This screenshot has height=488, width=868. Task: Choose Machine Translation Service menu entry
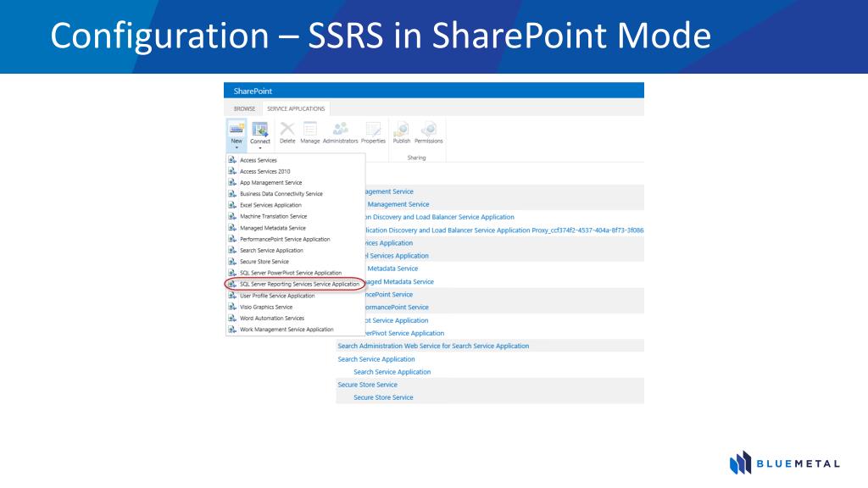pyautogui.click(x=274, y=216)
